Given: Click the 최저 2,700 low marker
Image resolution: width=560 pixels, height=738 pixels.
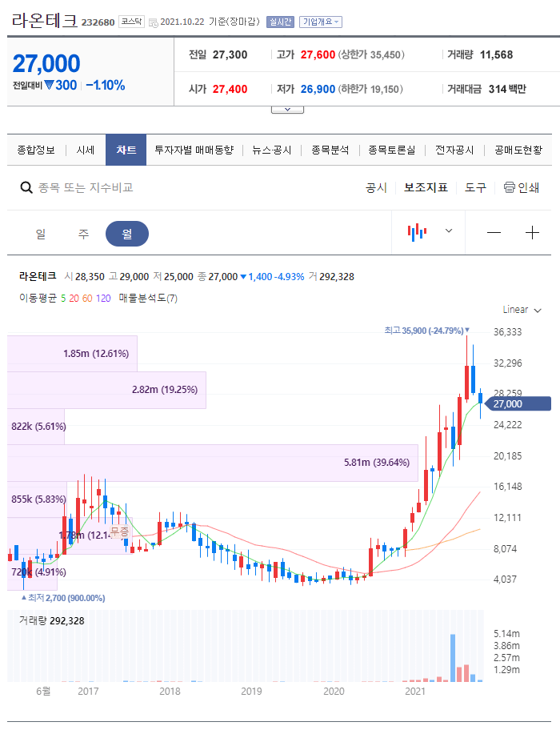Looking at the screenshot, I should [x=63, y=598].
